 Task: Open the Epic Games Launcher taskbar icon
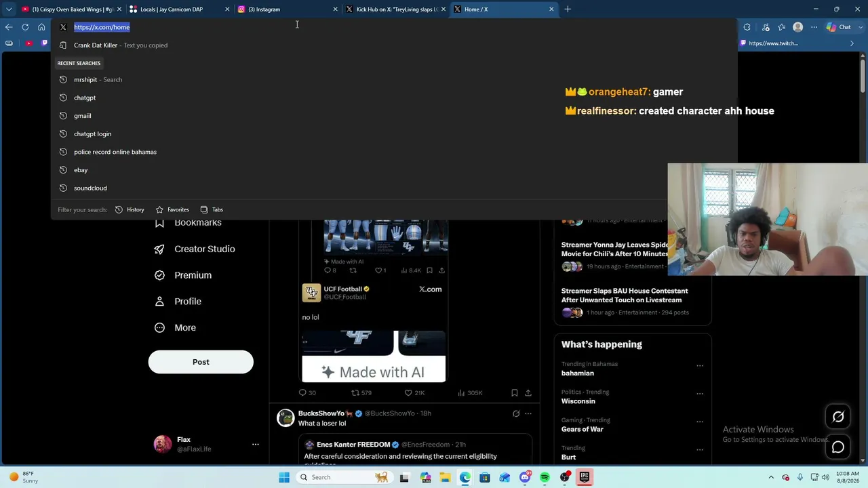(x=584, y=478)
